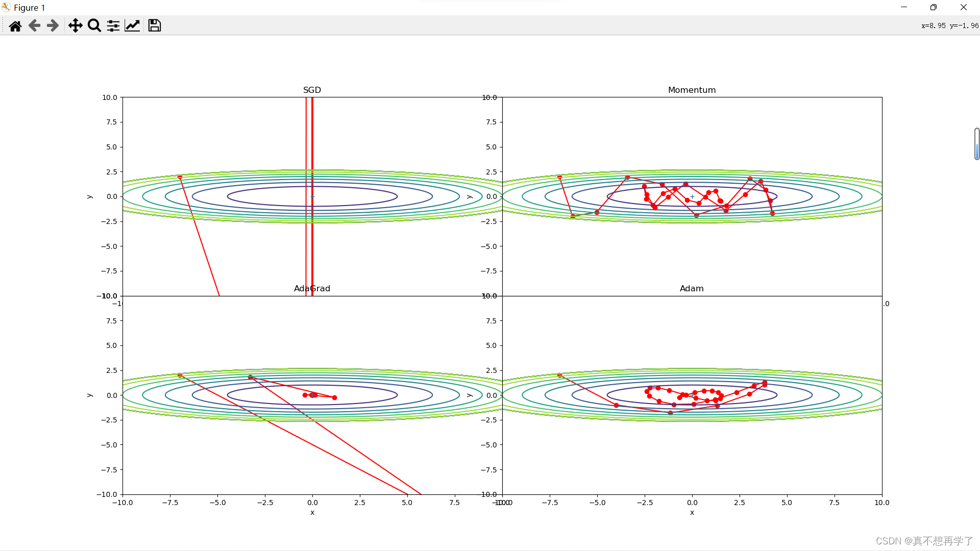Minimize the Figure 1 window

(x=903, y=7)
